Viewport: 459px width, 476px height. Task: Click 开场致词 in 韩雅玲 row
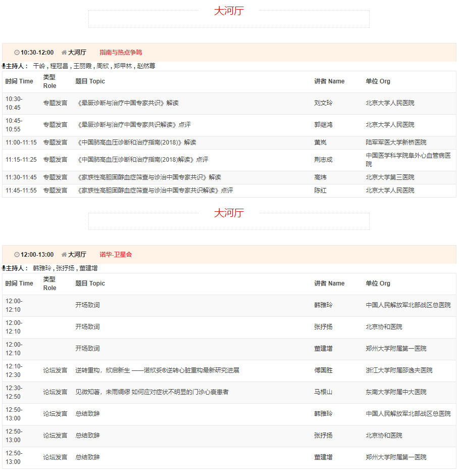(87, 305)
